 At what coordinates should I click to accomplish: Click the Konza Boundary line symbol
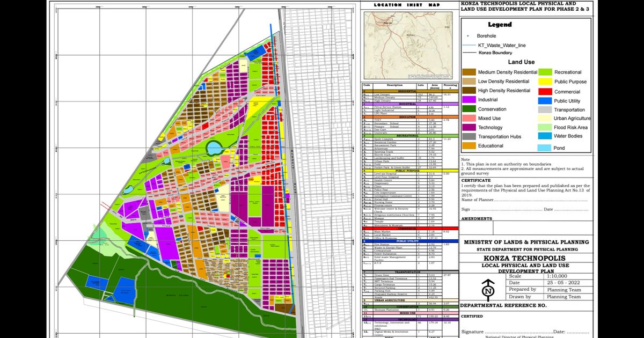469,53
